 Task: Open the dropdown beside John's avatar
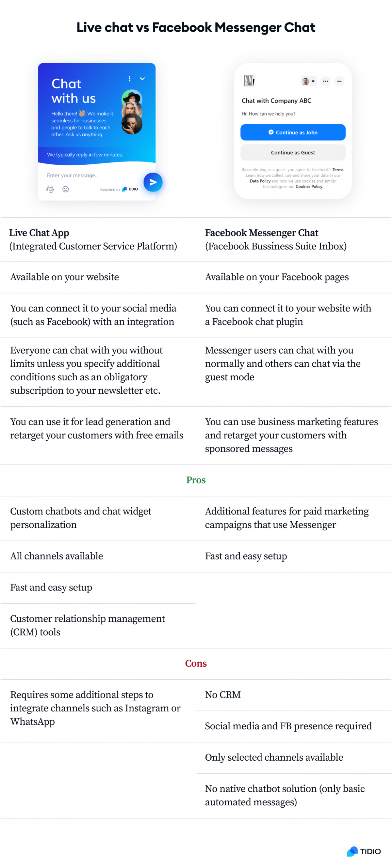point(313,82)
